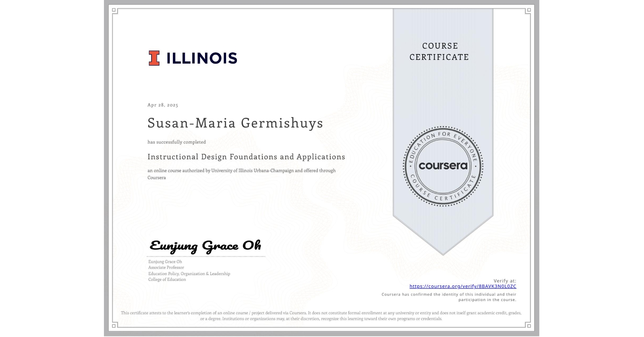The height and width of the screenshot is (337, 644).
Task: Click the Illinois block I logo
Action: point(154,58)
